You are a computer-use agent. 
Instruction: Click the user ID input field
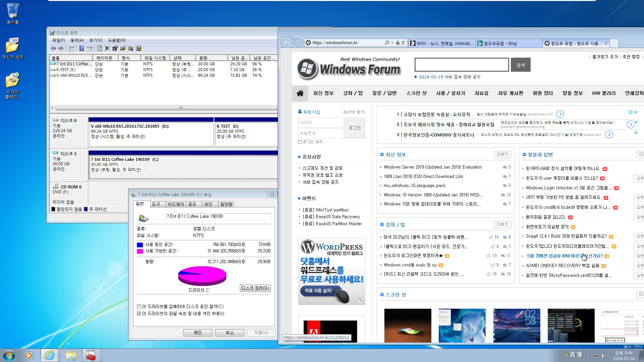coord(320,123)
